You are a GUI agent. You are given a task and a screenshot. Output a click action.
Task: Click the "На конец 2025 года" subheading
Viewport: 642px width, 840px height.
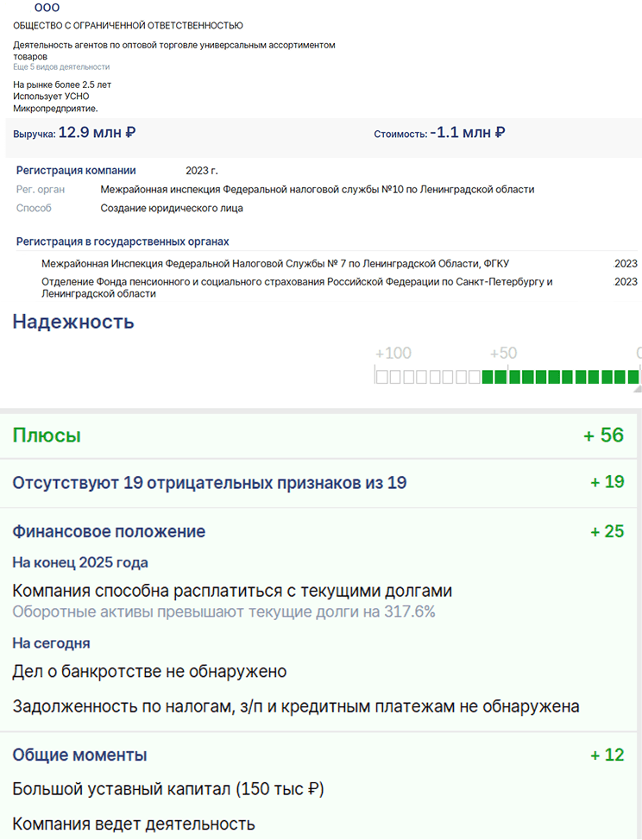[x=80, y=562]
